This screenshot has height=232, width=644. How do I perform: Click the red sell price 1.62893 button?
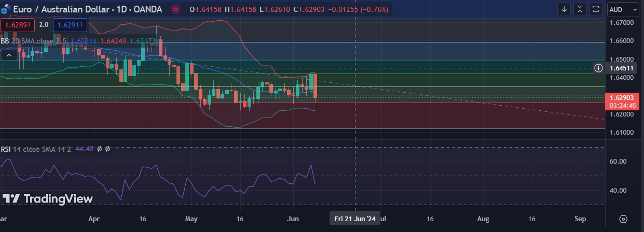[17, 24]
